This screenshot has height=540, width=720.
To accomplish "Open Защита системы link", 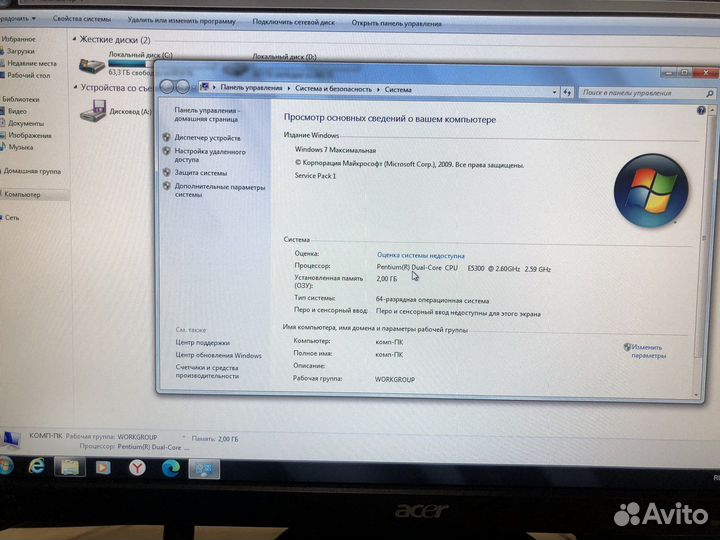I will pos(201,173).
